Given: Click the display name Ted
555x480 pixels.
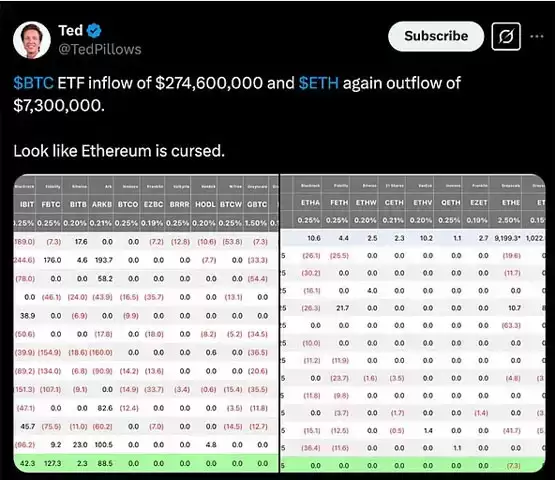Looking at the screenshot, I should [70, 31].
